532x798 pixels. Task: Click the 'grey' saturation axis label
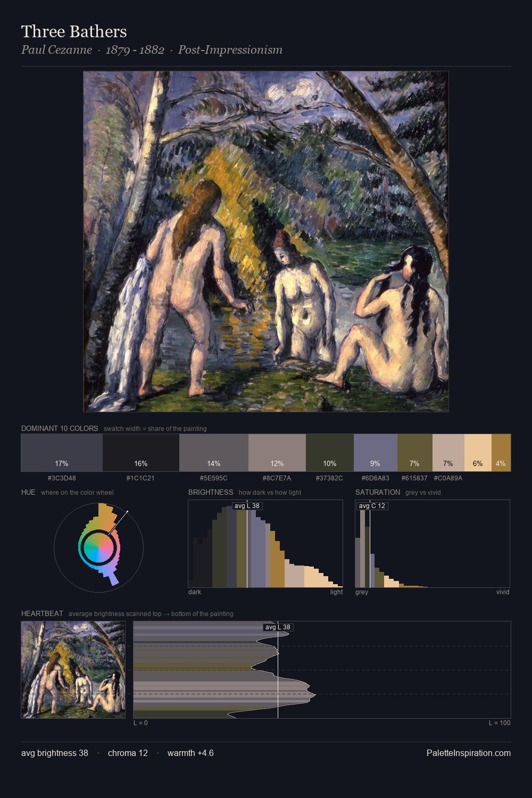pos(362,592)
